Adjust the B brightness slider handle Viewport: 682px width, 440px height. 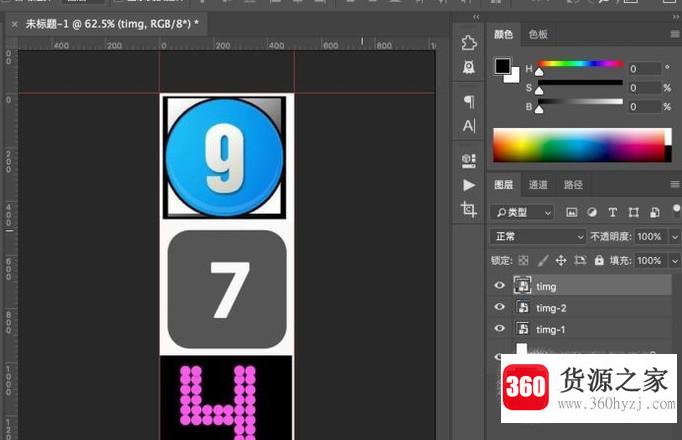[539, 109]
